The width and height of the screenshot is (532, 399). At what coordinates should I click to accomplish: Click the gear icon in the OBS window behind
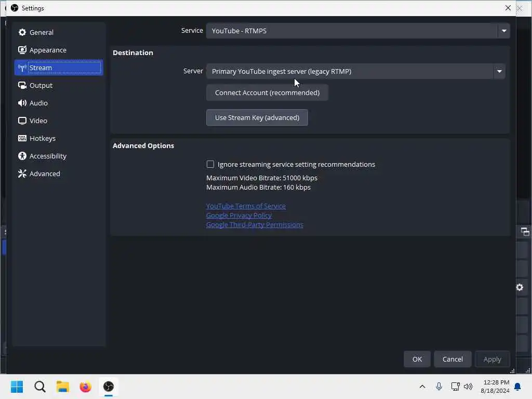pyautogui.click(x=520, y=287)
